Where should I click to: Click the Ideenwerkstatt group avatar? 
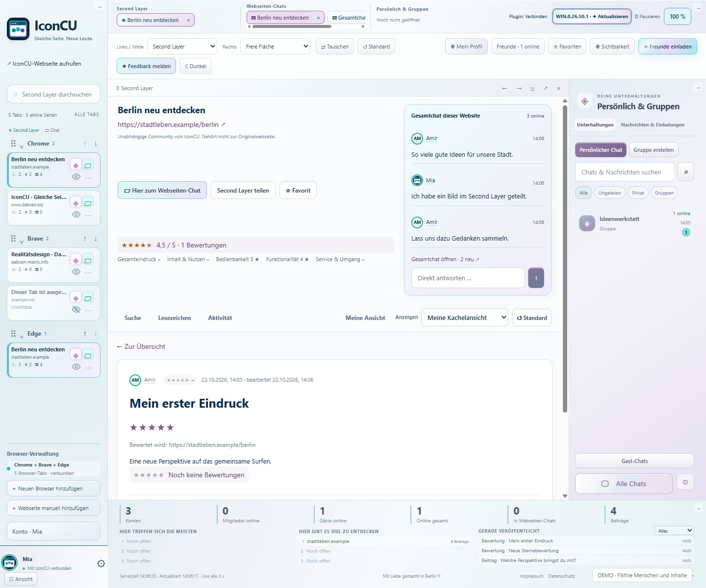click(587, 223)
